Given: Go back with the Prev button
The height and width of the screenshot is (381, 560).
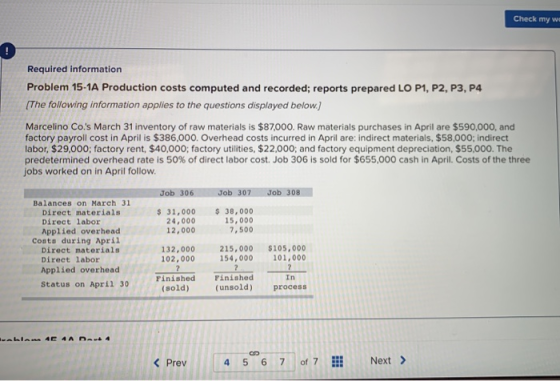Looking at the screenshot, I should pos(170,363).
